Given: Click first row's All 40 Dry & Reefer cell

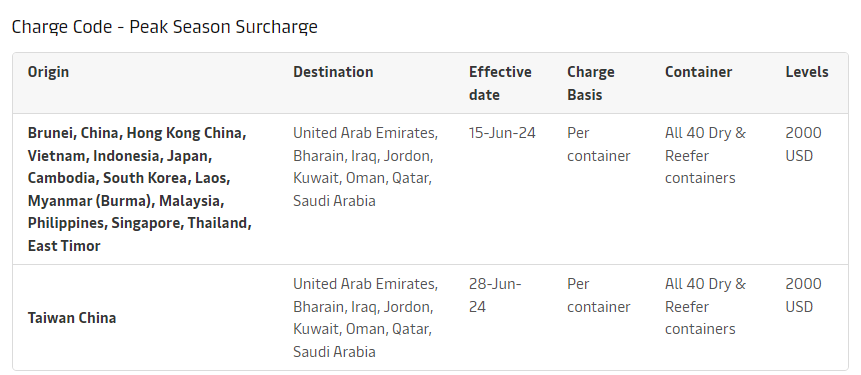Looking at the screenshot, I should pyautogui.click(x=705, y=155).
